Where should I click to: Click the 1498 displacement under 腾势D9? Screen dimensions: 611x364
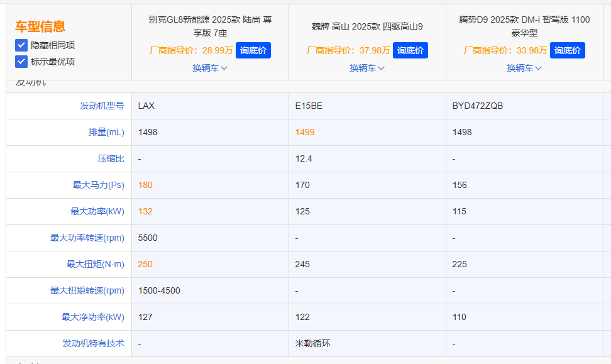tap(462, 132)
